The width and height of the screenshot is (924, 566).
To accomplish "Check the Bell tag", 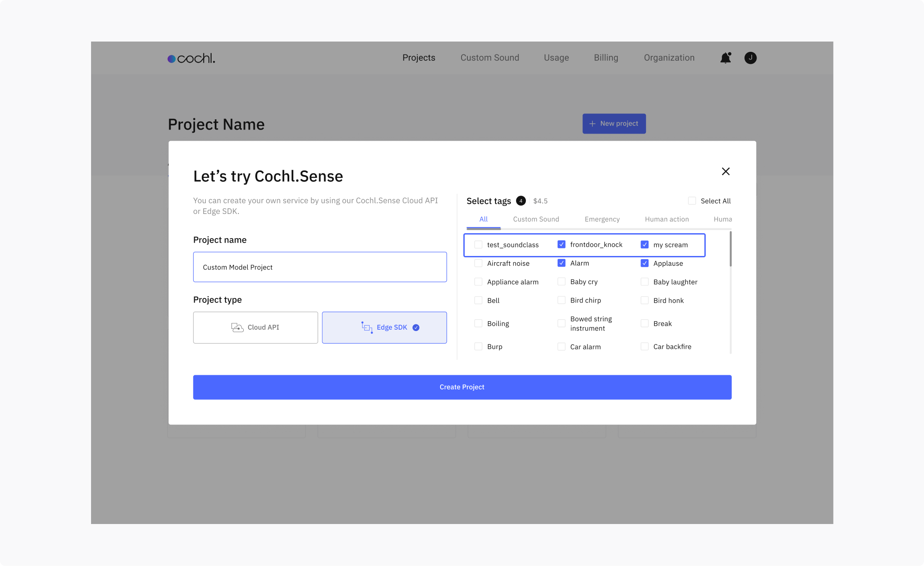I will tap(478, 300).
